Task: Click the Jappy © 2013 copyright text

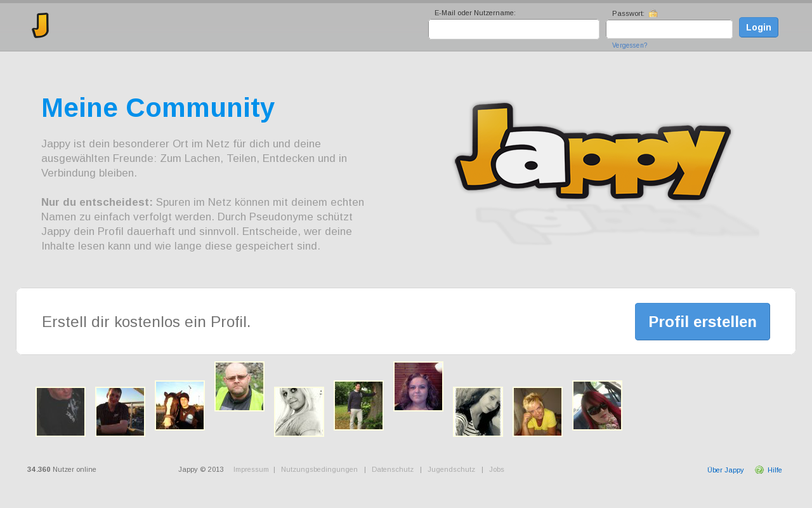Action: tap(201, 469)
